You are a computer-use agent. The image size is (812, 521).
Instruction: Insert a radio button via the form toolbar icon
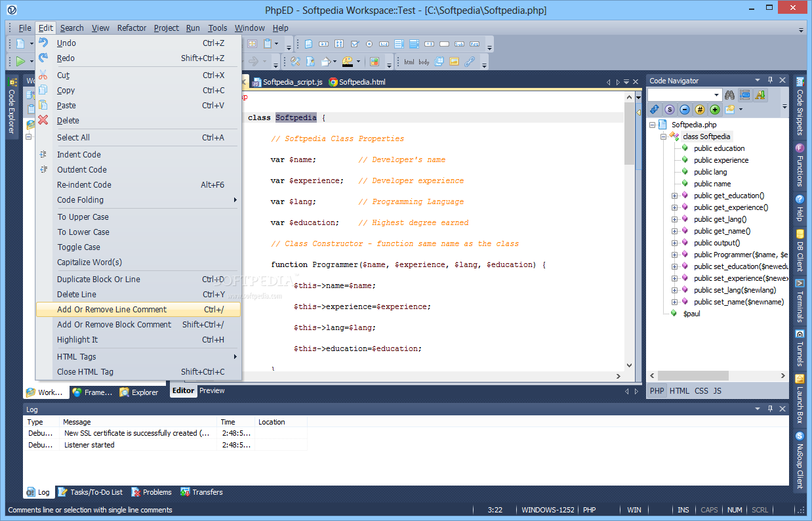369,44
